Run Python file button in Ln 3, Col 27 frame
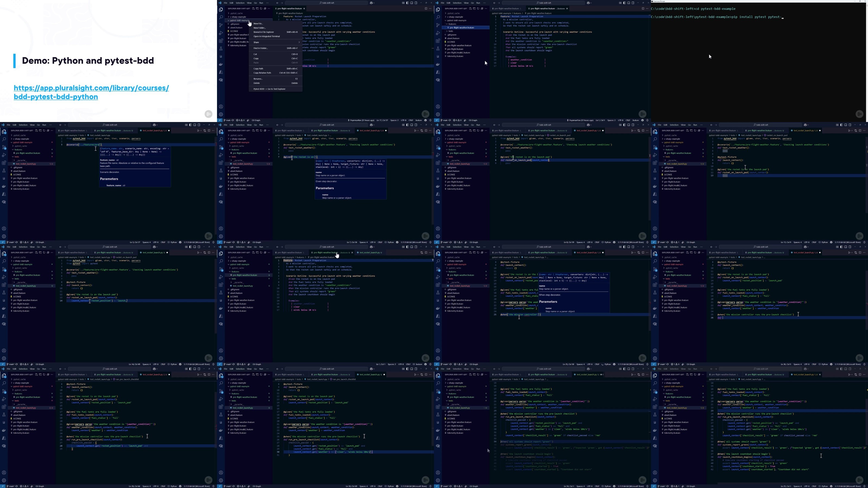Image resolution: width=868 pixels, height=488 pixels. coord(198,131)
